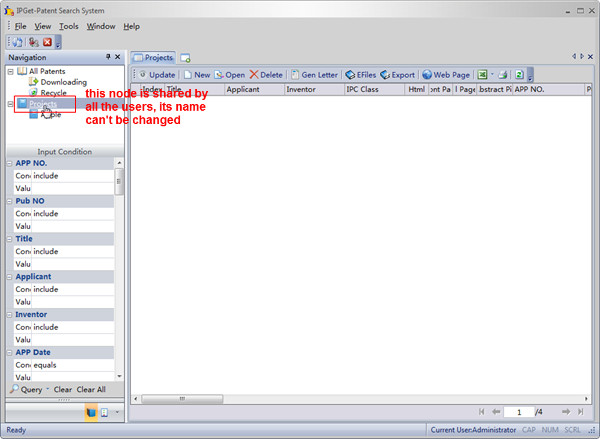The width and height of the screenshot is (600, 439).
Task: Collapse the Title condition group
Action: pos(10,239)
